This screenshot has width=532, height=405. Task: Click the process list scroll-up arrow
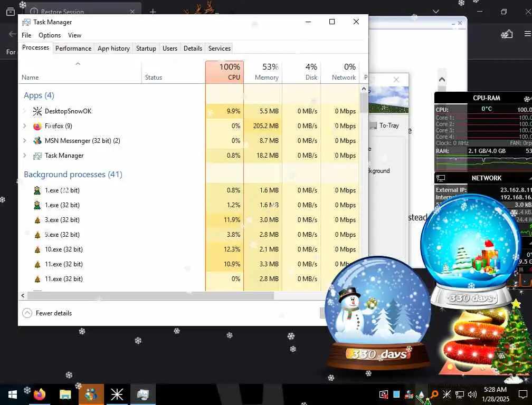click(x=364, y=89)
